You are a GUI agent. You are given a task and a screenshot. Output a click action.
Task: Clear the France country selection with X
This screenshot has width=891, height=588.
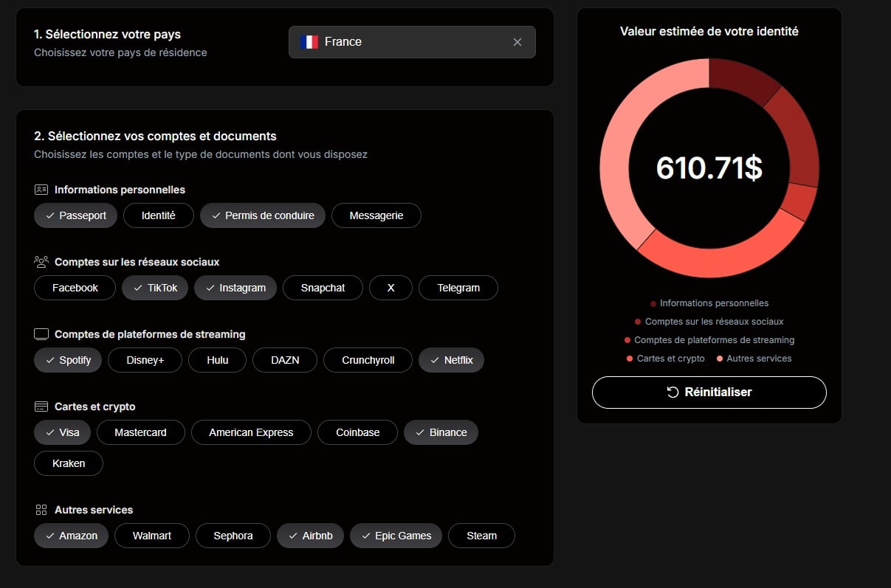click(517, 42)
